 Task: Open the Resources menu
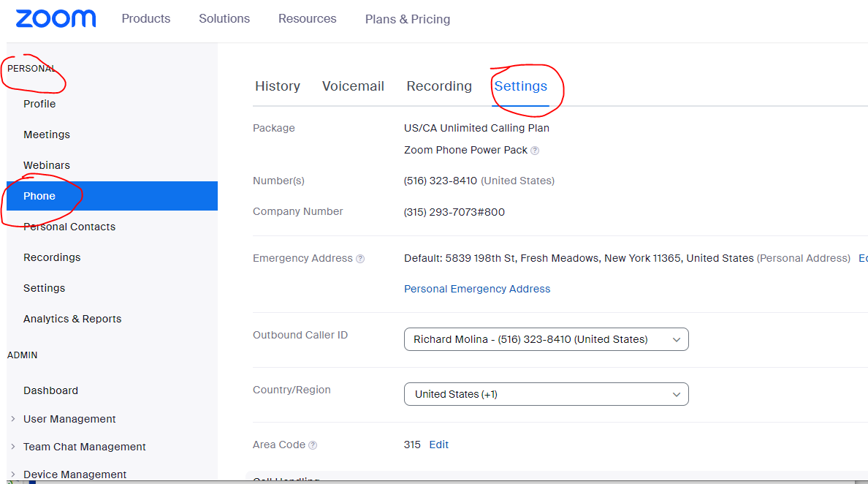tap(307, 19)
